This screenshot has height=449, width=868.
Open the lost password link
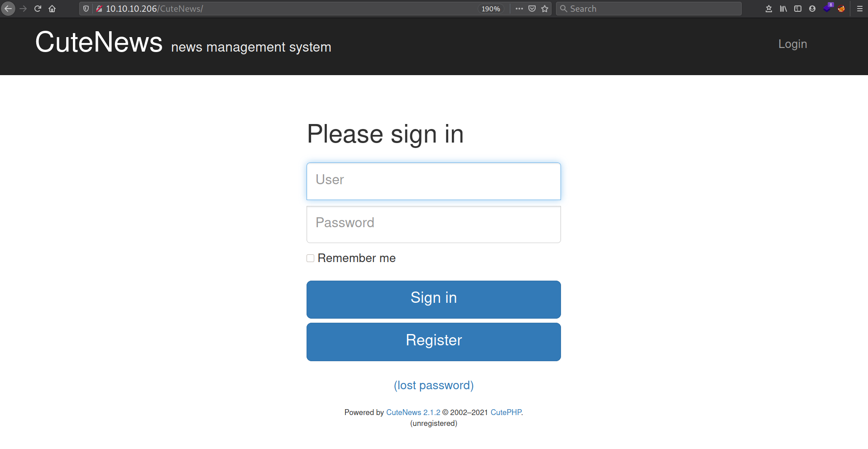[433, 385]
